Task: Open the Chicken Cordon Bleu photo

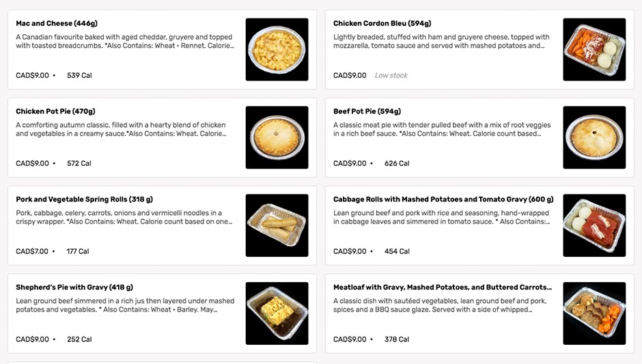Action: click(x=594, y=50)
